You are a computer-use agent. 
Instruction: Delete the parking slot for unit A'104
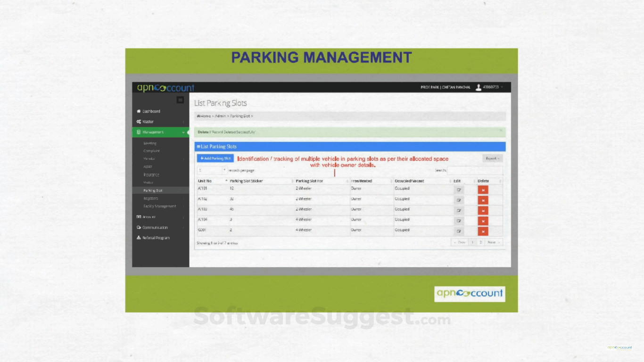click(x=483, y=221)
